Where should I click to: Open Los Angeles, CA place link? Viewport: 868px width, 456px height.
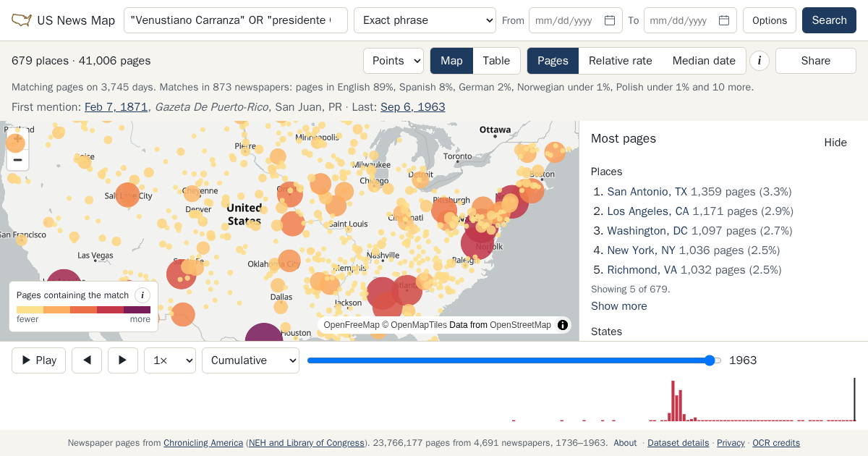(x=648, y=211)
